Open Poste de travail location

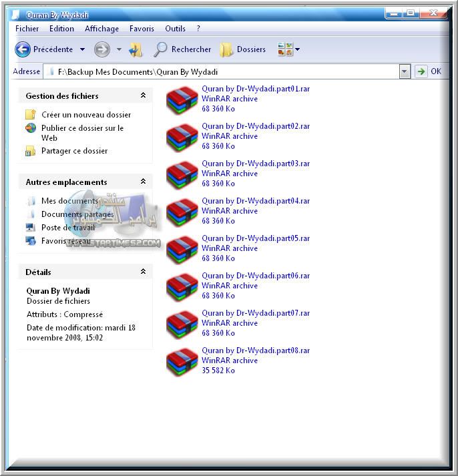click(x=67, y=228)
